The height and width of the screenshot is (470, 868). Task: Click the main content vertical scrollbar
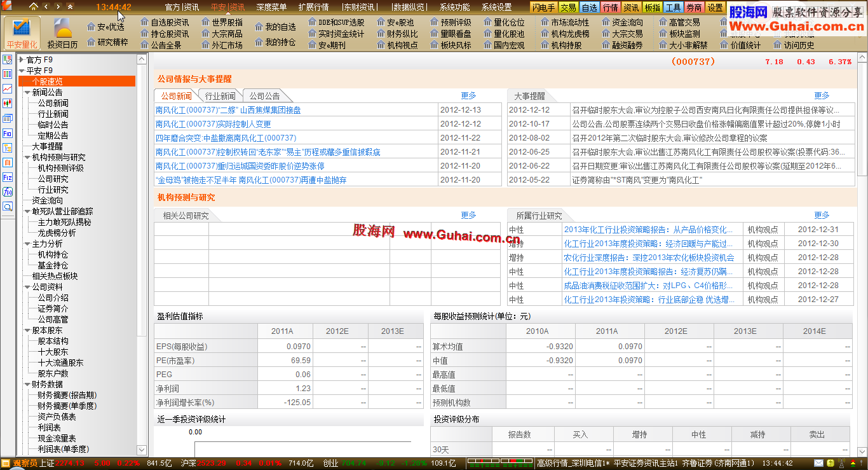coord(862,254)
